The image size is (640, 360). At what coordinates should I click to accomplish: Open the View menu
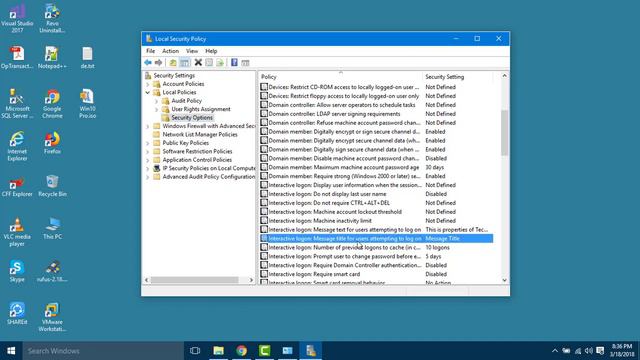pyautogui.click(x=192, y=51)
